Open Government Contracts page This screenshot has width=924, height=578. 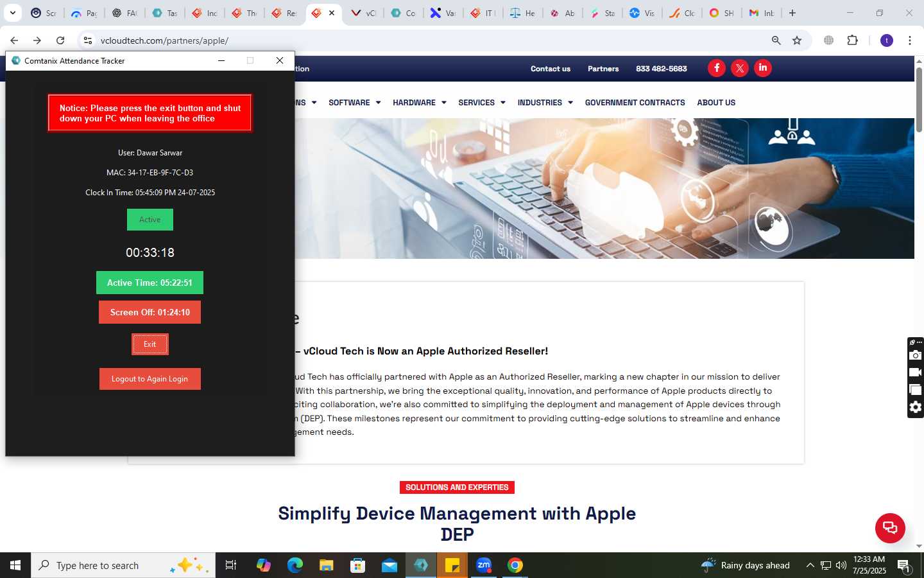point(635,103)
